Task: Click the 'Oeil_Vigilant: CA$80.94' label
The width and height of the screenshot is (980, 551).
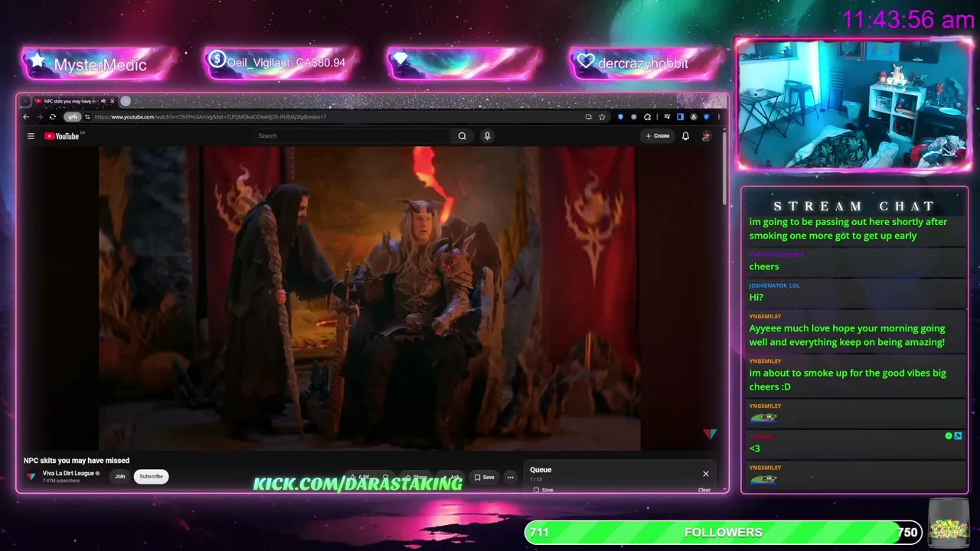Action: pos(286,63)
